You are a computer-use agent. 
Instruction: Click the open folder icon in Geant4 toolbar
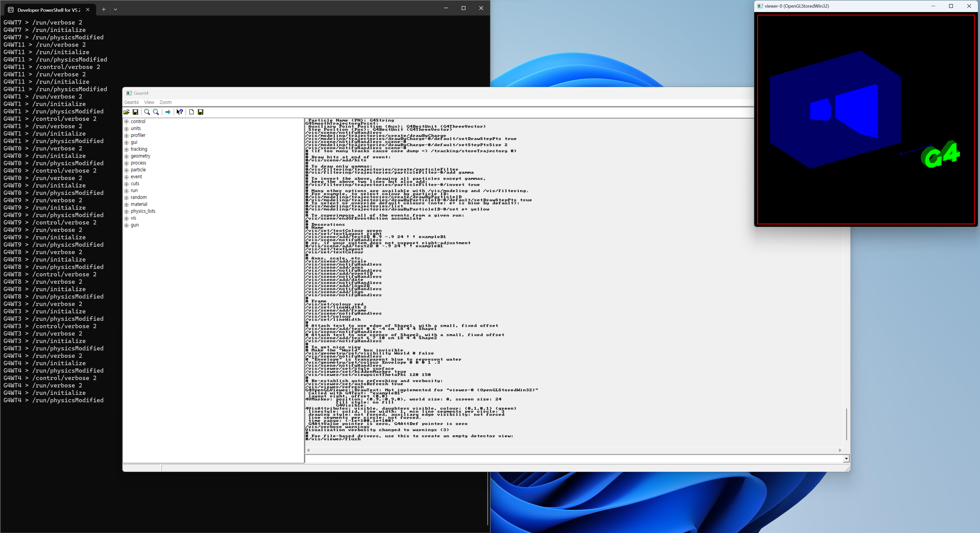[126, 112]
